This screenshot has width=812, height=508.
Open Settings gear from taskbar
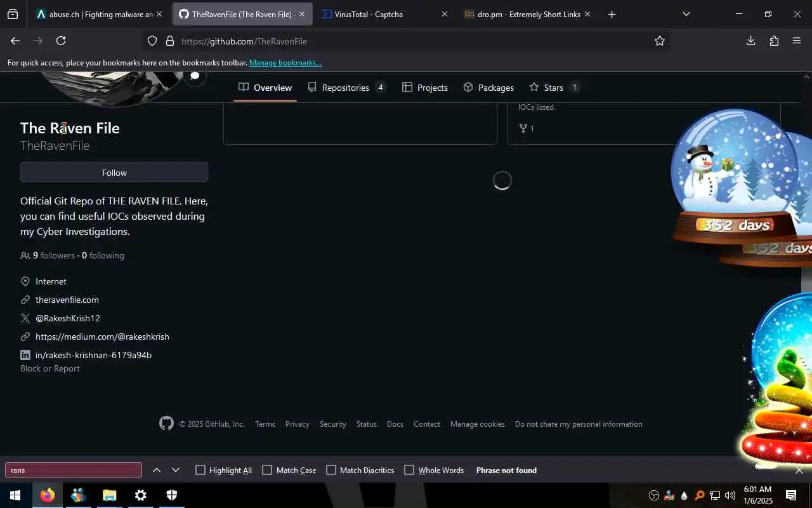(x=141, y=495)
